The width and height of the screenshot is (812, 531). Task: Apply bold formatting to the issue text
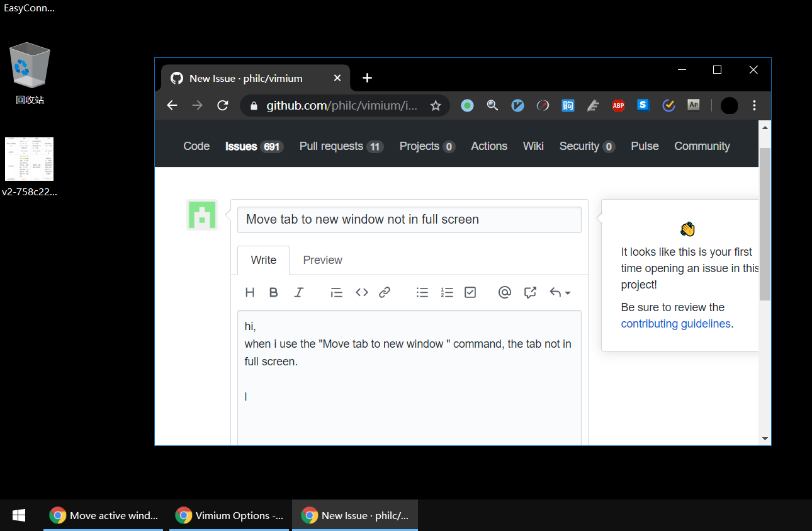click(273, 292)
